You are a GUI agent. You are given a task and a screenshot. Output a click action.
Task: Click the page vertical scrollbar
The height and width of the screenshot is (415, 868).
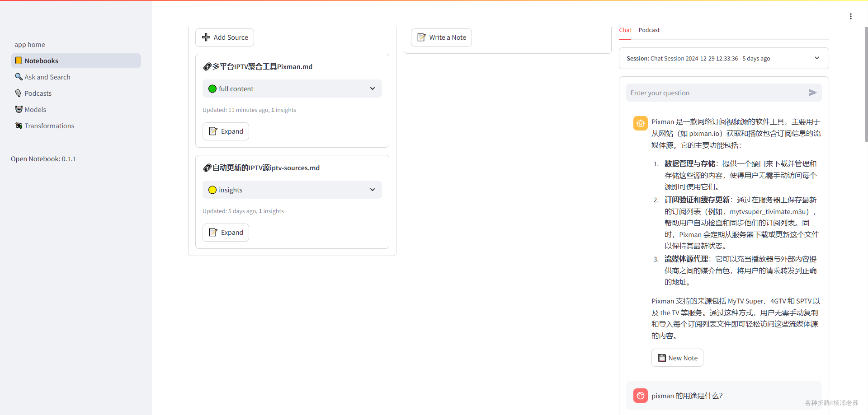coord(866,85)
